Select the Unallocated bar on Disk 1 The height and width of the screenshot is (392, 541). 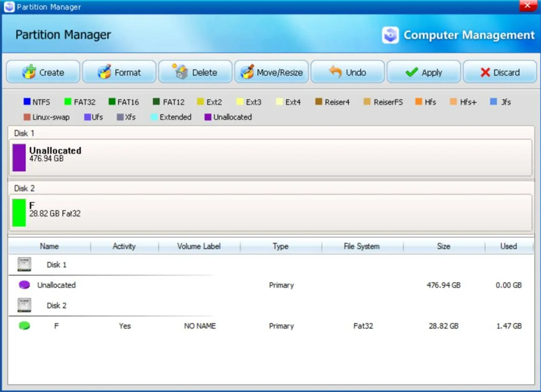pos(19,157)
